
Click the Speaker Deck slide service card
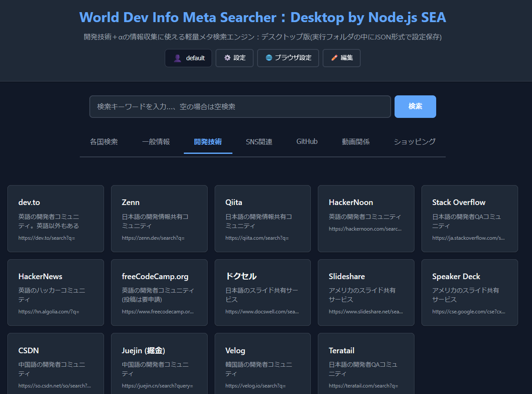click(470, 292)
